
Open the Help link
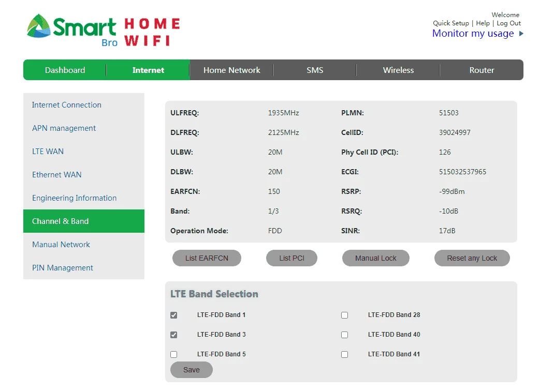(x=483, y=23)
